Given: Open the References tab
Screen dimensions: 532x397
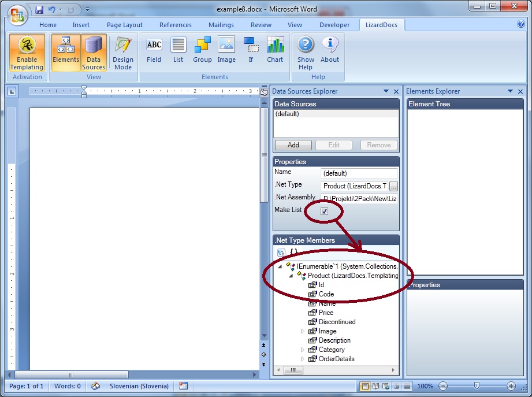Looking at the screenshot, I should [176, 25].
